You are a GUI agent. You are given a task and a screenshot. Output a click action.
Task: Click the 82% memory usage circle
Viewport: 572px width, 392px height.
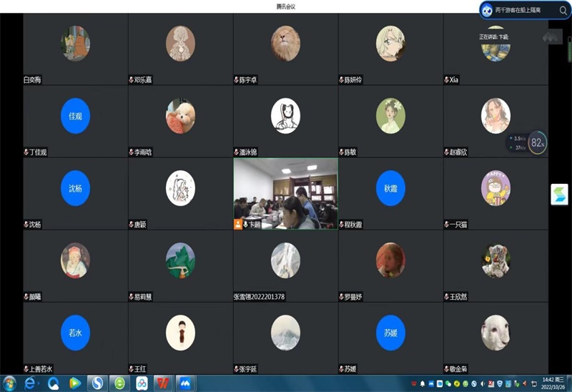pyautogui.click(x=538, y=142)
